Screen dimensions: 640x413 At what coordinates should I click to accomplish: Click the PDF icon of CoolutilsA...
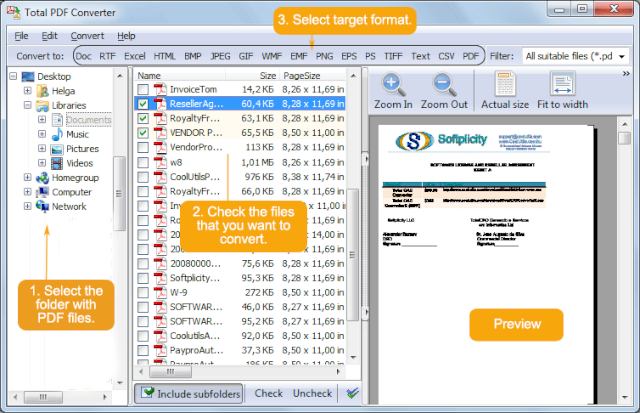[x=160, y=336]
